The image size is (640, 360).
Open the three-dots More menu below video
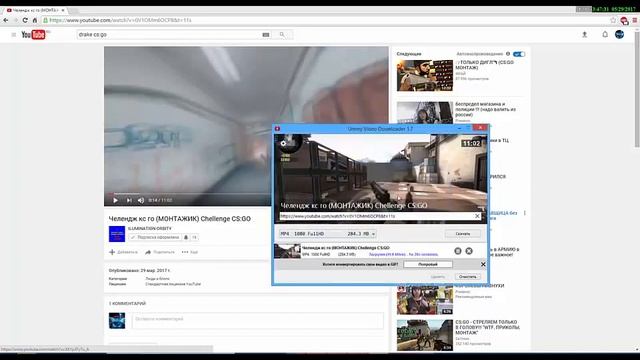coord(190,252)
